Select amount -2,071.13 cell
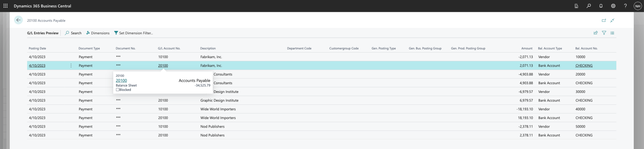The width and height of the screenshot is (644, 149). click(525, 57)
